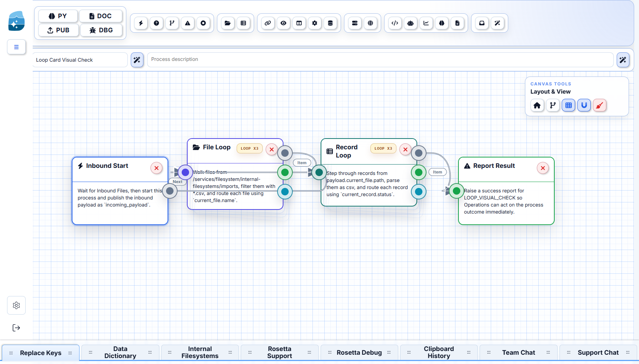Remove the Record Loop card with its X
This screenshot has width=639, height=364.
coord(405,149)
